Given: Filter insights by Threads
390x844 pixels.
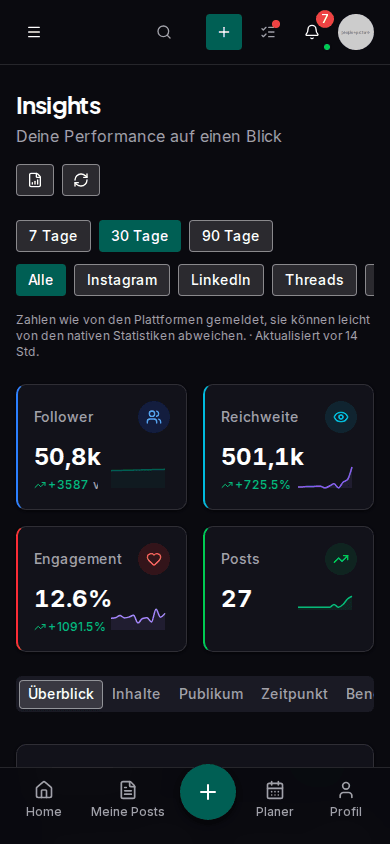Looking at the screenshot, I should point(315,280).
